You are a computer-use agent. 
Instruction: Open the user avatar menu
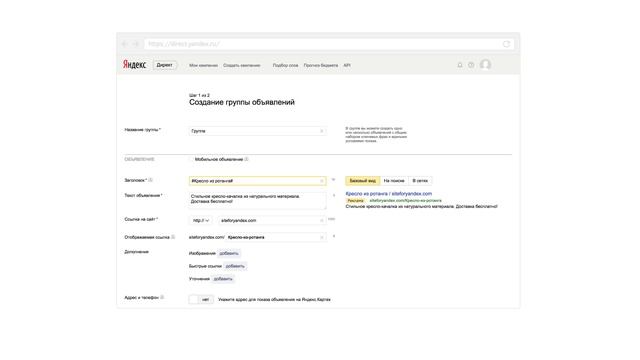pos(485,64)
